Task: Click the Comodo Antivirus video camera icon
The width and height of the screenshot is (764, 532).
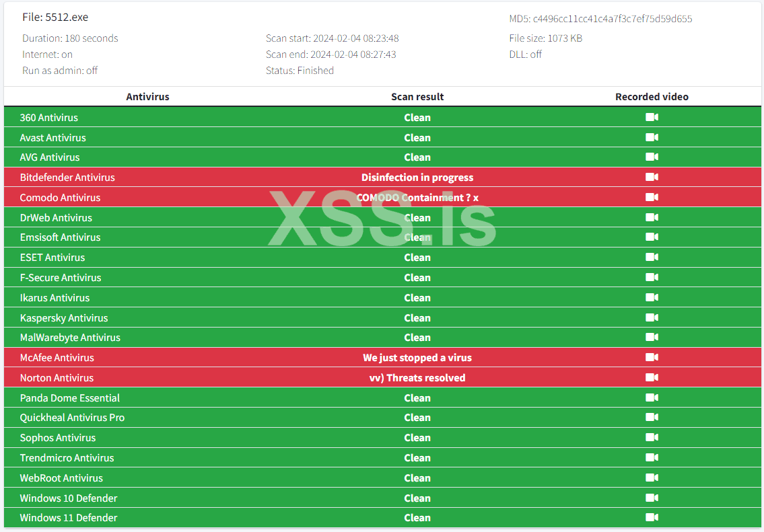Action: (x=652, y=197)
